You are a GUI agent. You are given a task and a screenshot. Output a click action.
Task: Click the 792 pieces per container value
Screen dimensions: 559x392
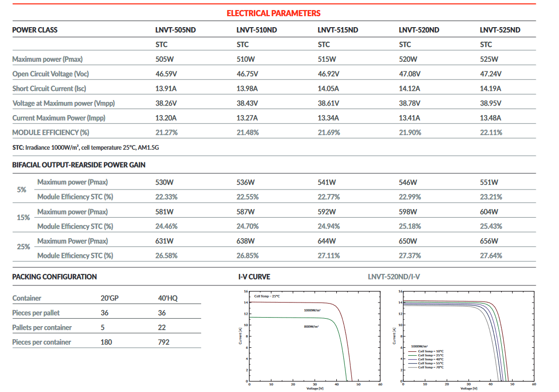tap(164, 342)
